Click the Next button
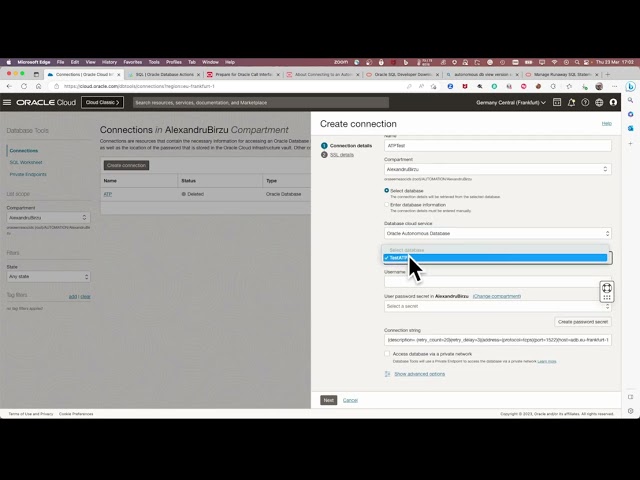 pyautogui.click(x=329, y=400)
